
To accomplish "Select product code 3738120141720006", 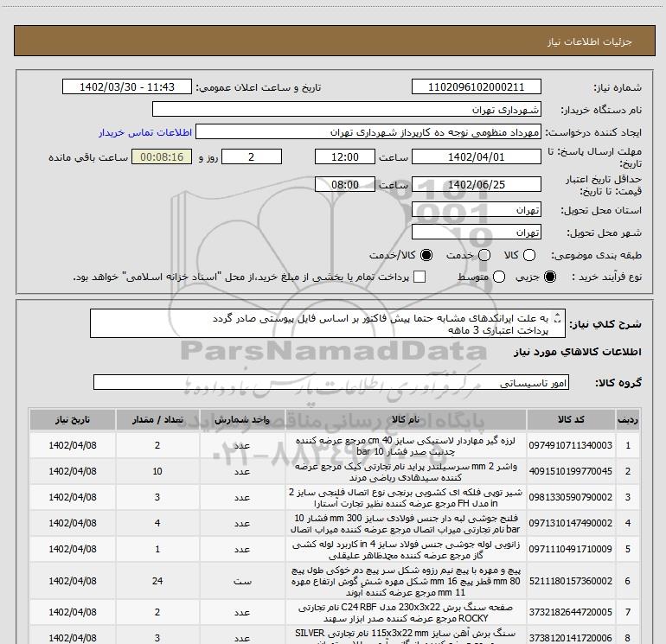I will tap(571, 638).
